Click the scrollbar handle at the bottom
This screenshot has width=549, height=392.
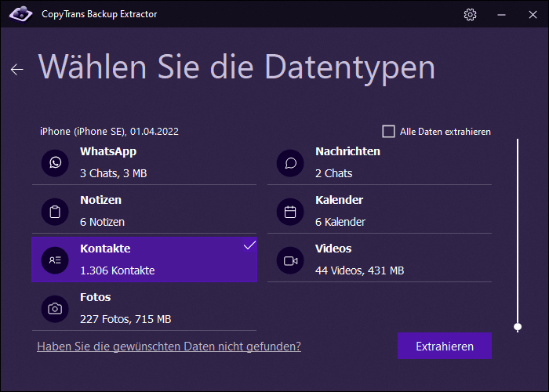click(x=518, y=327)
